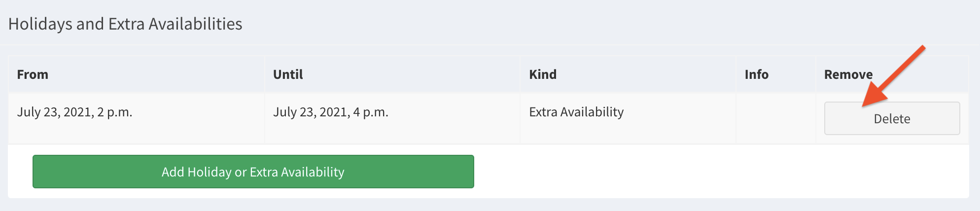This screenshot has height=211, width=980.
Task: Select the Kind column header
Action: [542, 74]
